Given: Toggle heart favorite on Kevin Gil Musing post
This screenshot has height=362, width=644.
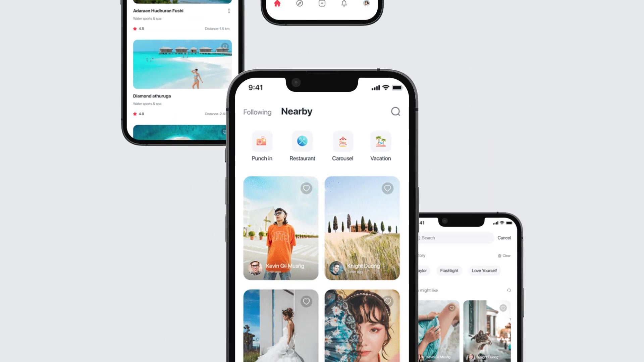Looking at the screenshot, I should point(307,188).
